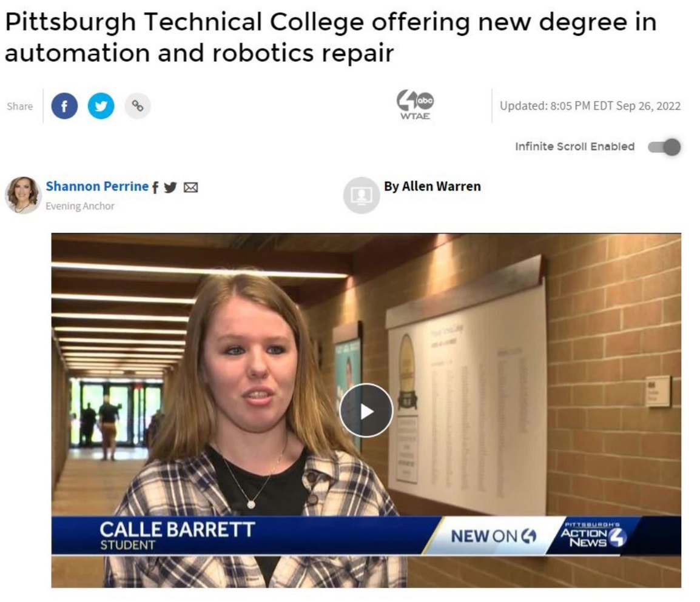Share article on Facebook
This screenshot has height=602, width=700.
64,106
